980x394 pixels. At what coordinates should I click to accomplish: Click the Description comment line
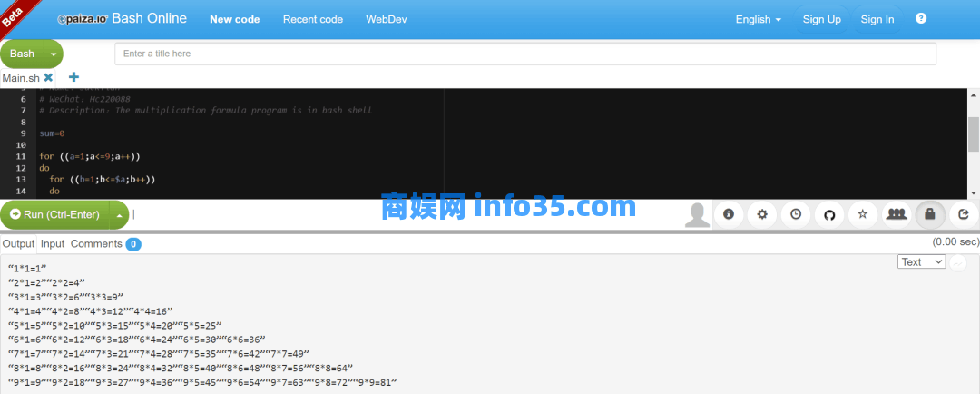206,110
